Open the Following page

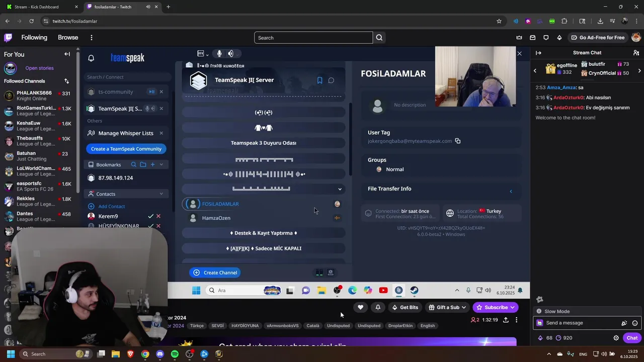click(x=34, y=38)
